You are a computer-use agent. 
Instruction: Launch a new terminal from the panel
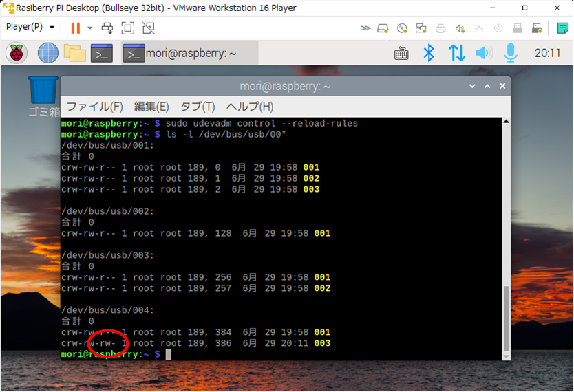pos(102,53)
